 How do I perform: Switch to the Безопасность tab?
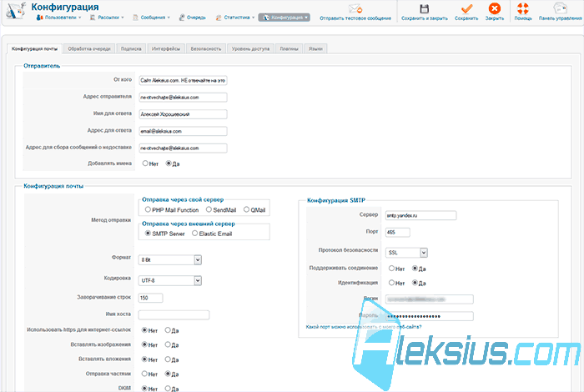[x=205, y=48]
